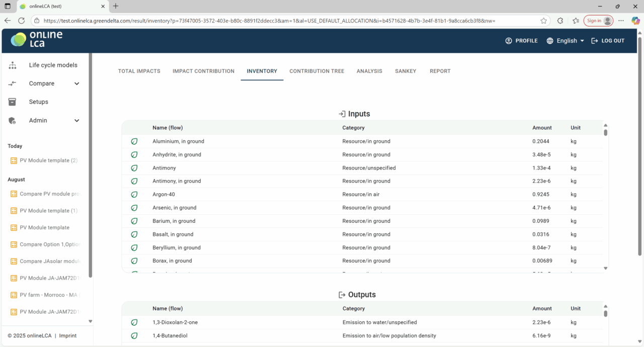
Task: Open Life cycle models icon in sidebar
Action: (x=13, y=65)
